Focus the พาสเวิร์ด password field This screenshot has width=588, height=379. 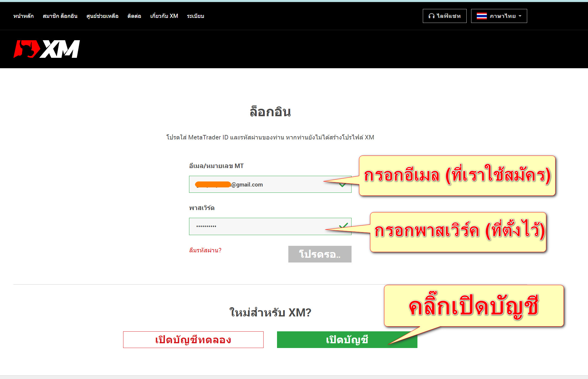click(270, 226)
